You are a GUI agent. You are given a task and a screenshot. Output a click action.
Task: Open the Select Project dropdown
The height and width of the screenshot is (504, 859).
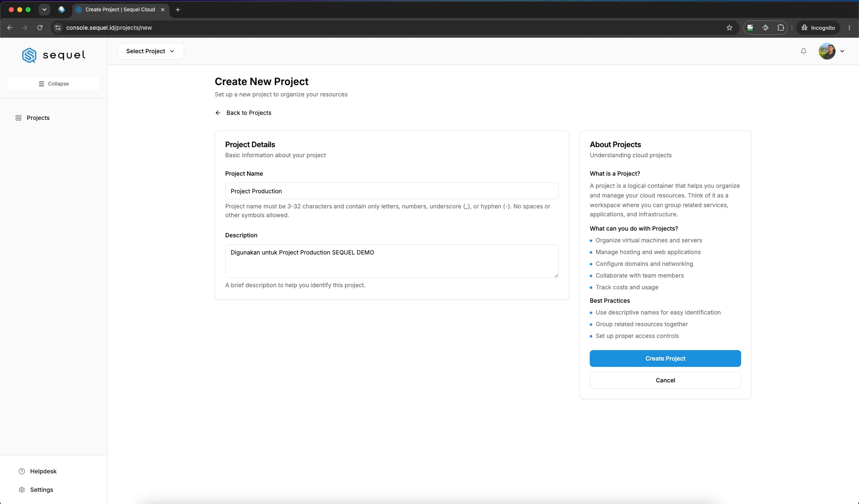pos(151,51)
